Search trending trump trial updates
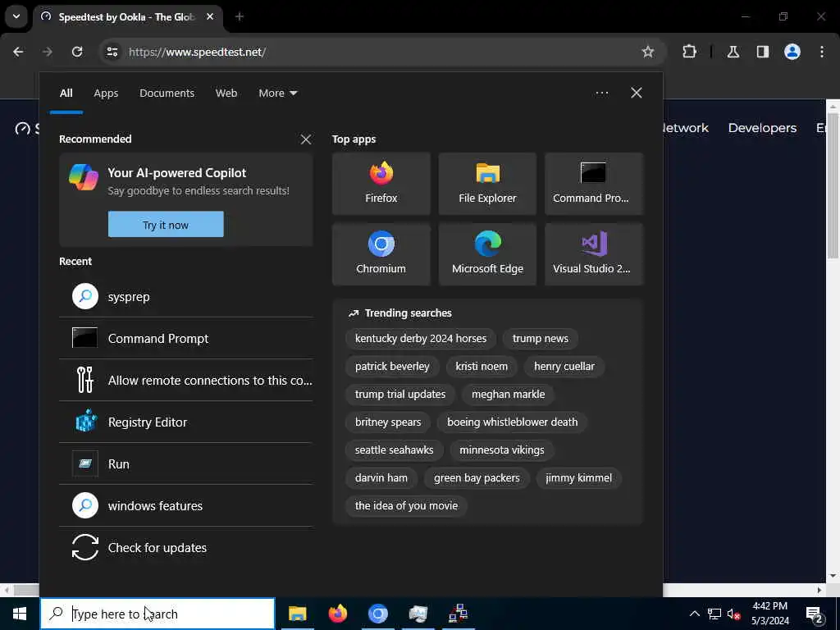Viewport: 840px width, 630px height. [x=400, y=395]
